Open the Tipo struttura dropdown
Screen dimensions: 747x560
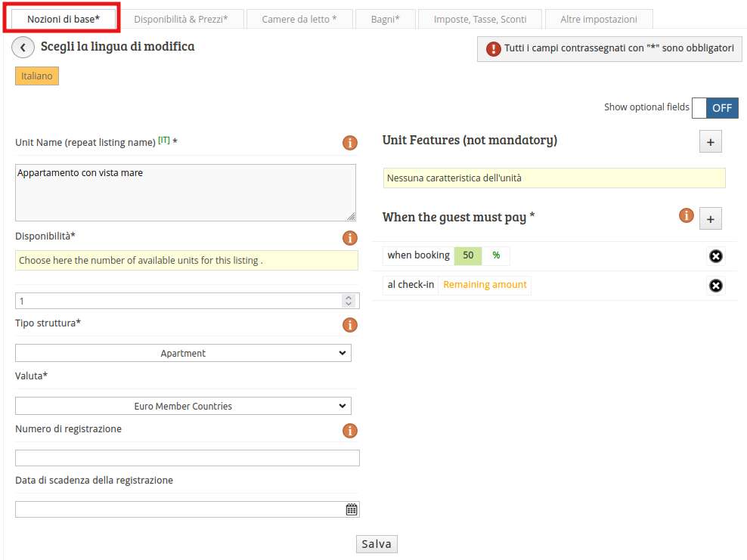click(183, 353)
